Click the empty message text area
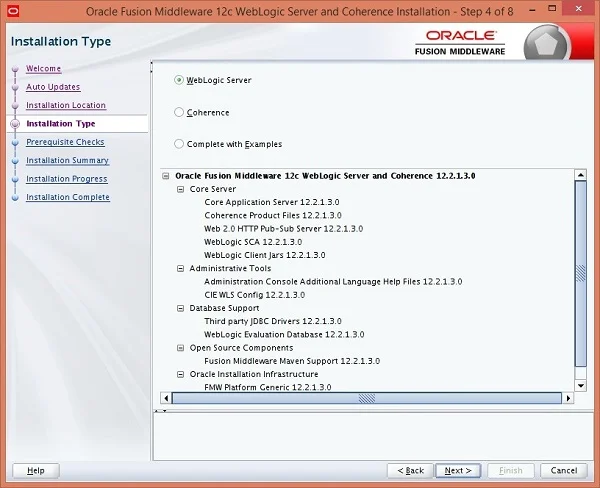 [373, 437]
